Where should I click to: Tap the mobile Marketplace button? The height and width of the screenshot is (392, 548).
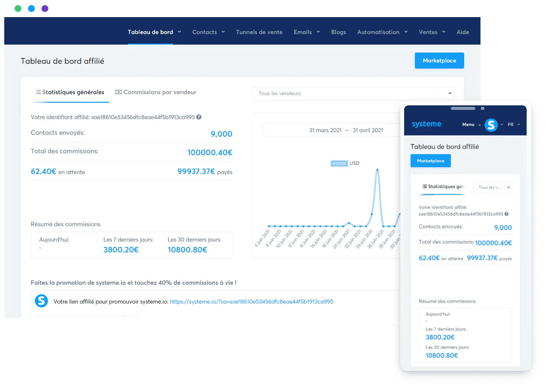click(431, 161)
